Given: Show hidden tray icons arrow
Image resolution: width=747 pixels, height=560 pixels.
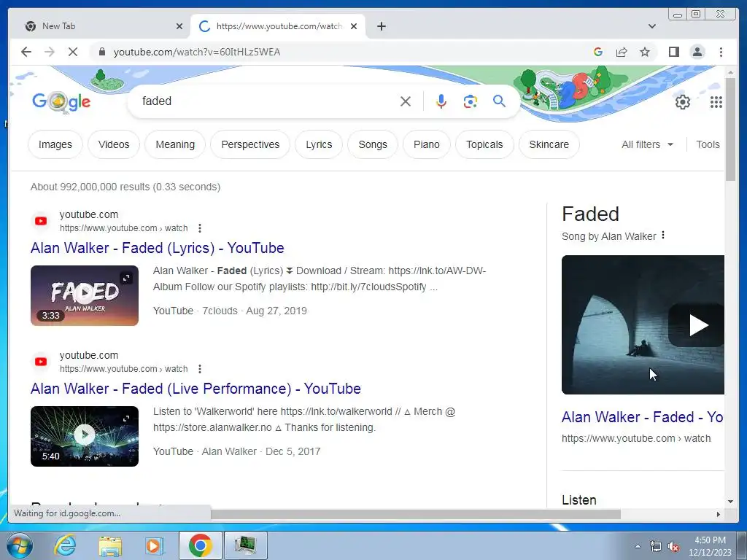Looking at the screenshot, I should (638, 546).
